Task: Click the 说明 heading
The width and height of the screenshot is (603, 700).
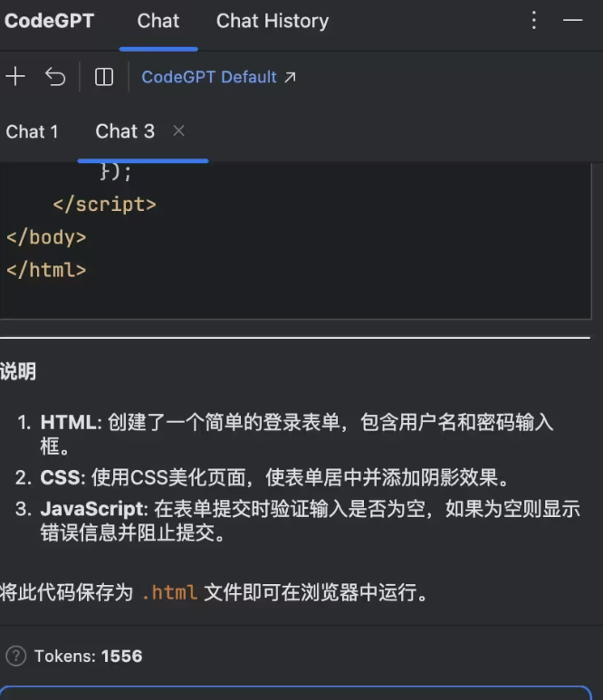Action: (18, 371)
